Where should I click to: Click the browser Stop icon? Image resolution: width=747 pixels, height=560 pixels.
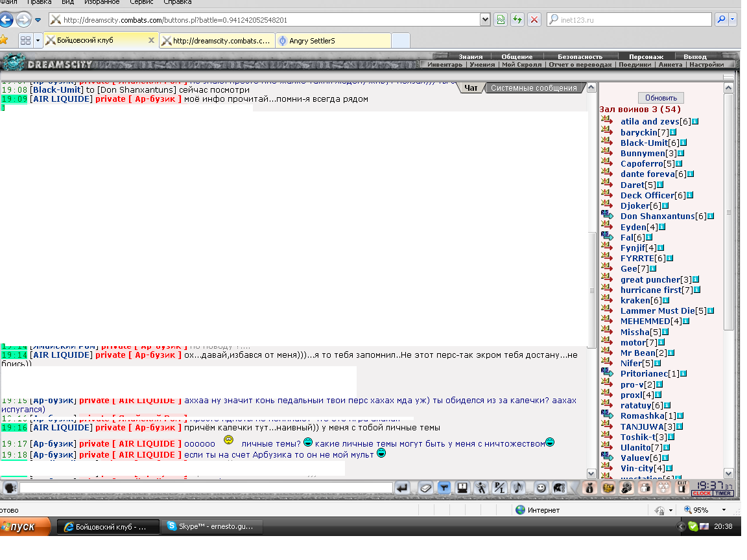click(x=534, y=20)
